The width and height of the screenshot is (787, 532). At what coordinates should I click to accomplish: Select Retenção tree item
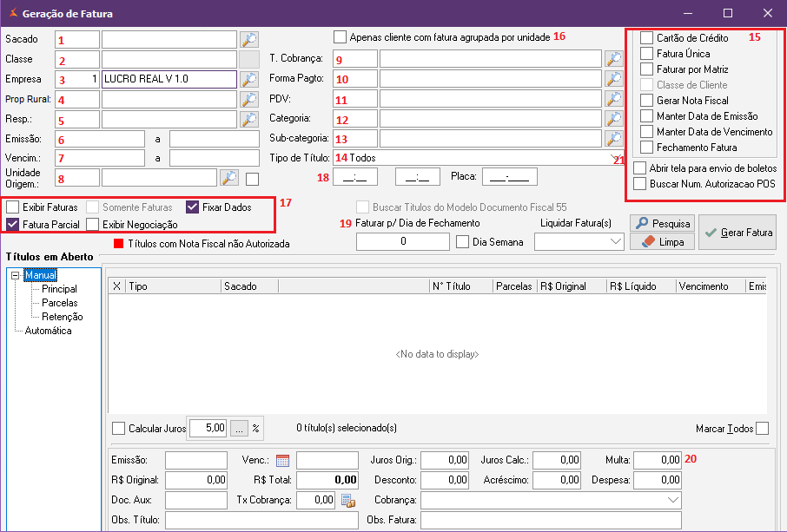click(63, 317)
